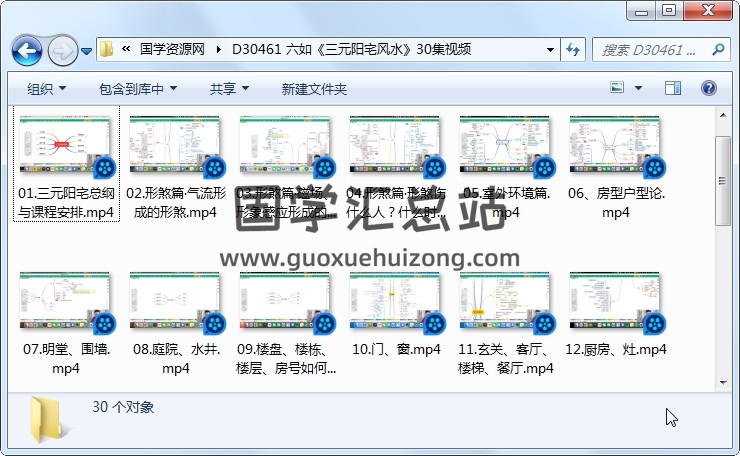Click the Forward navigation arrow button
Viewport: 740px width, 456px height.
point(62,50)
